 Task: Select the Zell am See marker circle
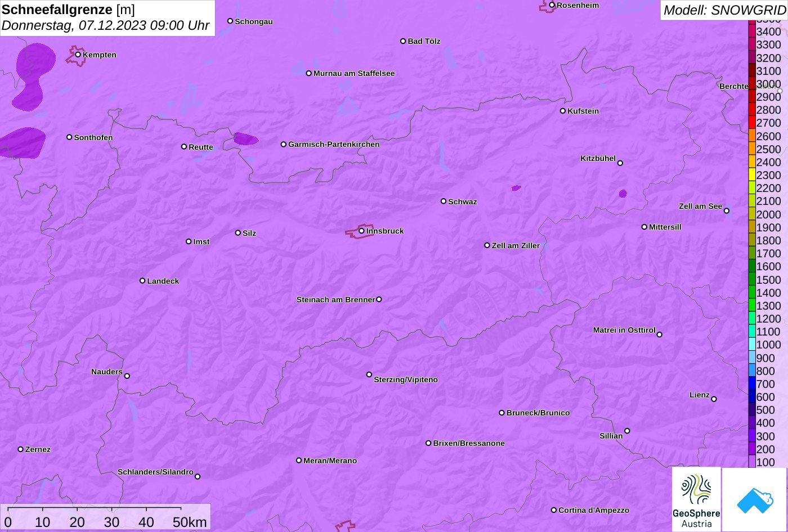[x=727, y=211]
